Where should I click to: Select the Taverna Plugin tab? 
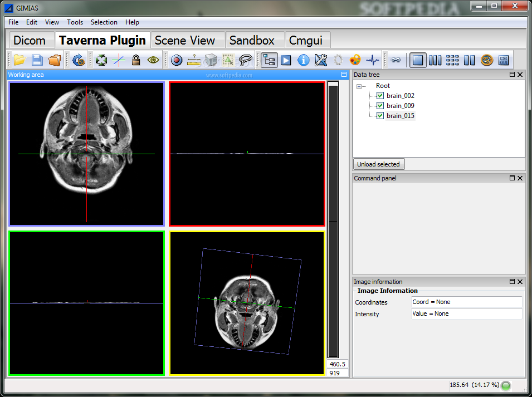pyautogui.click(x=102, y=40)
